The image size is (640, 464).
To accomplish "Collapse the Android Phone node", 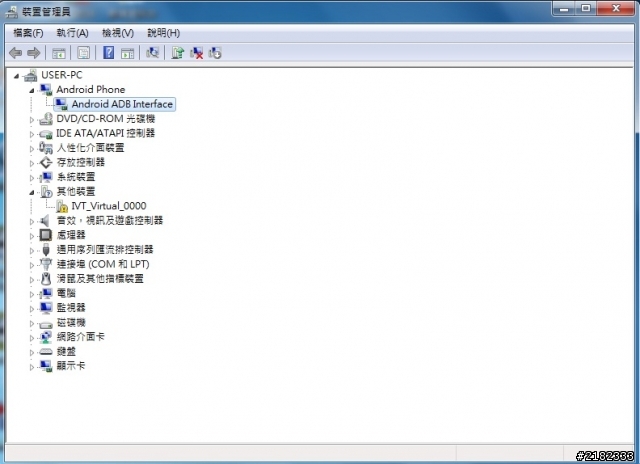I will 32,90.
